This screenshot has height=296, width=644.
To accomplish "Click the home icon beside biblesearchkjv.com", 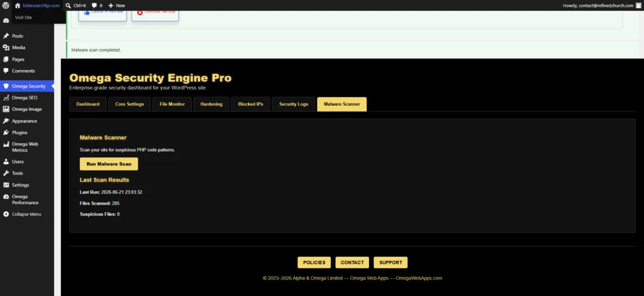I will pos(17,5).
